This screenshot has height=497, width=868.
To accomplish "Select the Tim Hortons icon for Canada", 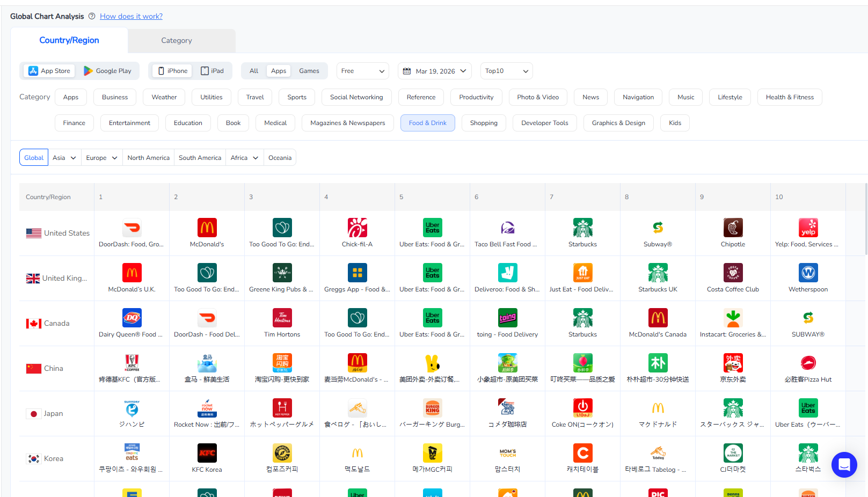I will pyautogui.click(x=282, y=317).
